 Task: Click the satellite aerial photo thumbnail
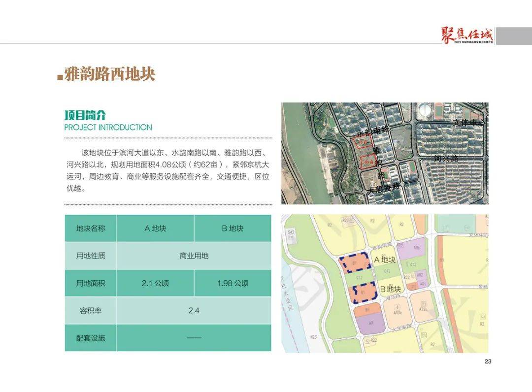[385, 153]
